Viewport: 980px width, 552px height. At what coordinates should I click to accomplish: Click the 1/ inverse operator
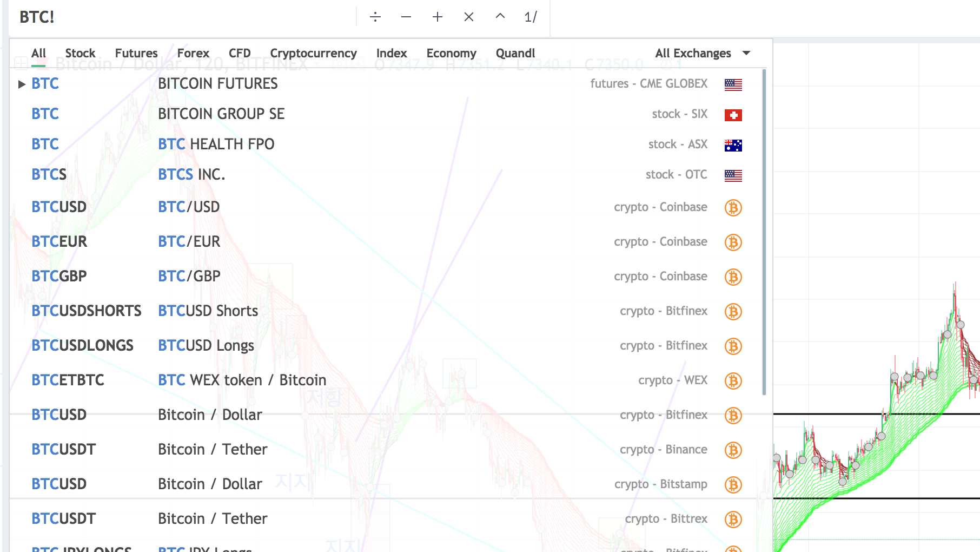point(531,17)
